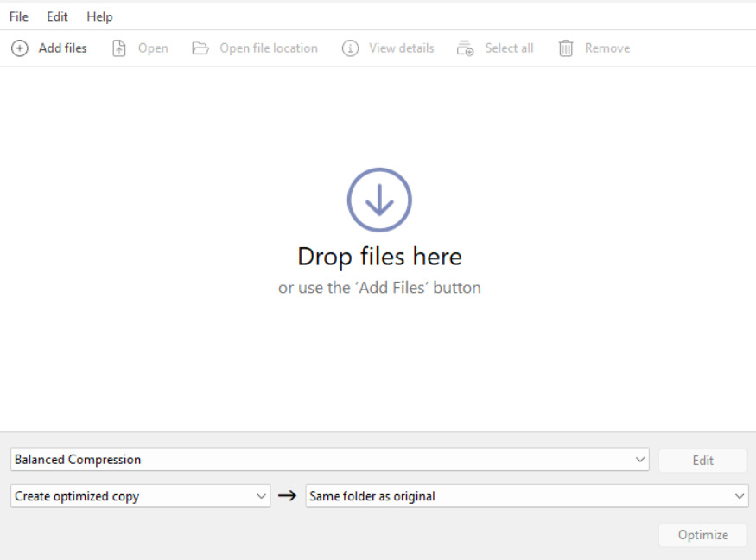This screenshot has width=756, height=560.
Task: Click the Remove toolbar label
Action: 607,48
